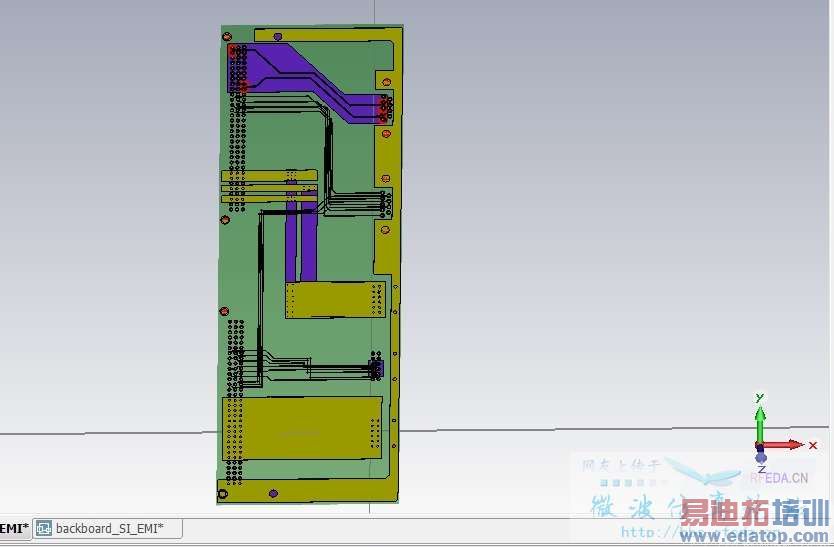Select the large yellow copper pad at bottom
Image resolution: width=834 pixels, height=547 pixels.
tap(302, 428)
